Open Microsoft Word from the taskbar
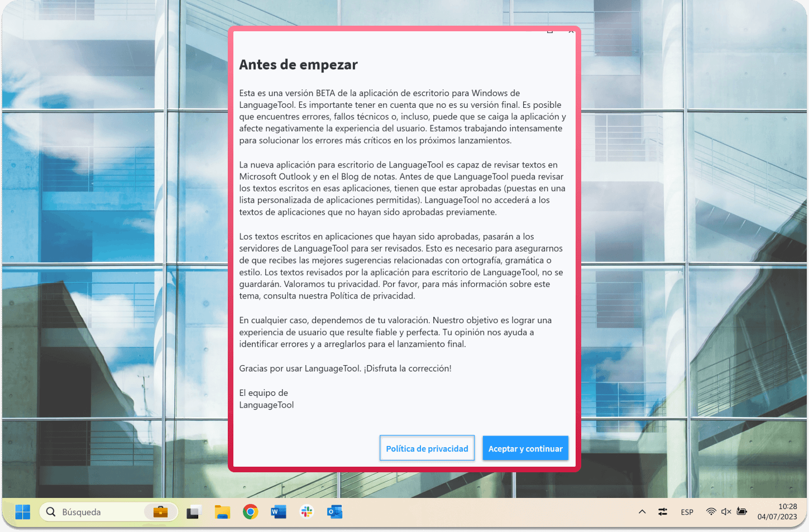Screen dimensions: 809x532 (x=278, y=512)
